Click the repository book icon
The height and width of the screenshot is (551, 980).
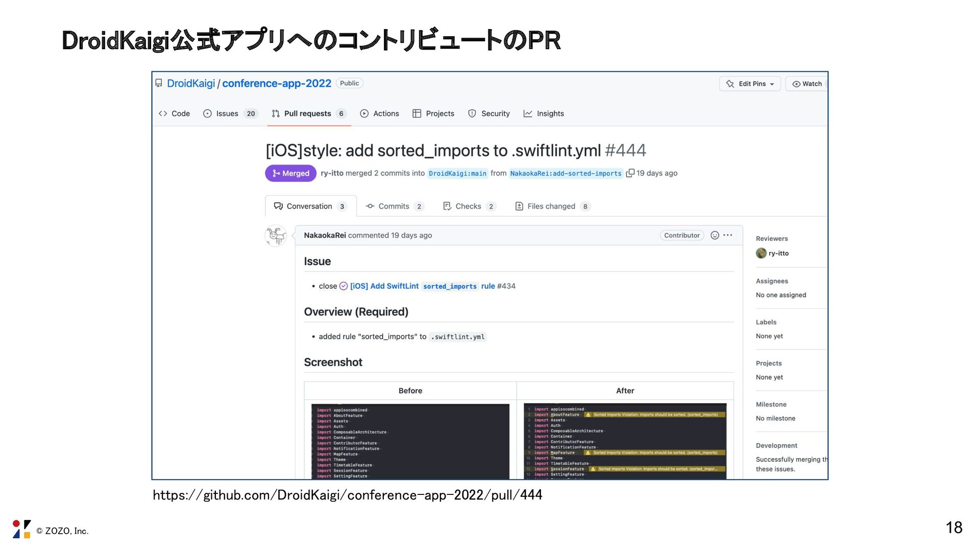(159, 83)
